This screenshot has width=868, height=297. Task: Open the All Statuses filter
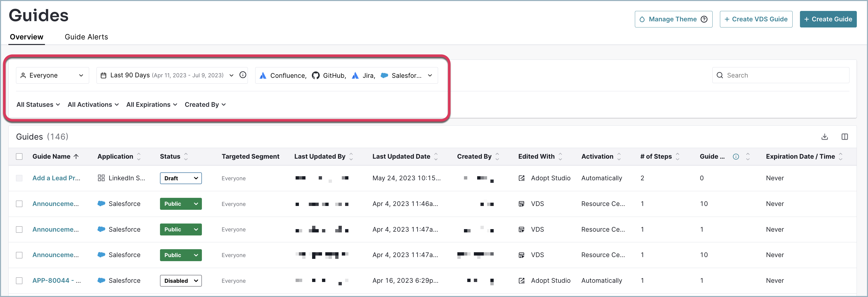(x=38, y=105)
